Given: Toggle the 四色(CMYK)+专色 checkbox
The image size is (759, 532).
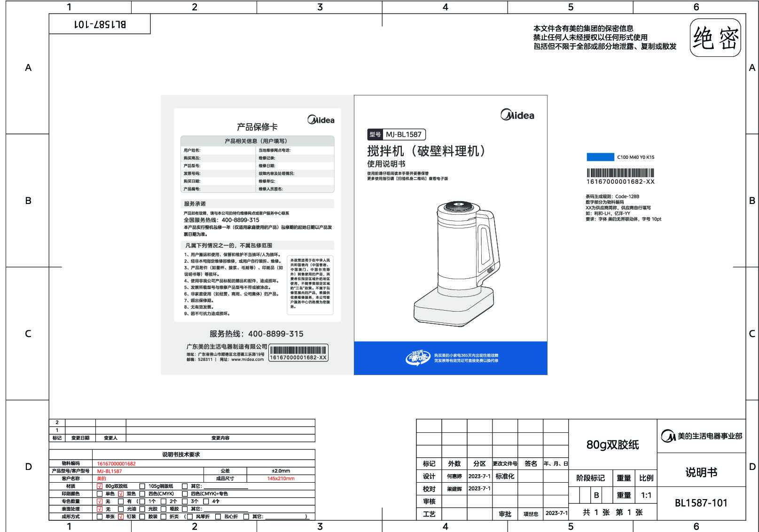Looking at the screenshot, I should 185,494.
